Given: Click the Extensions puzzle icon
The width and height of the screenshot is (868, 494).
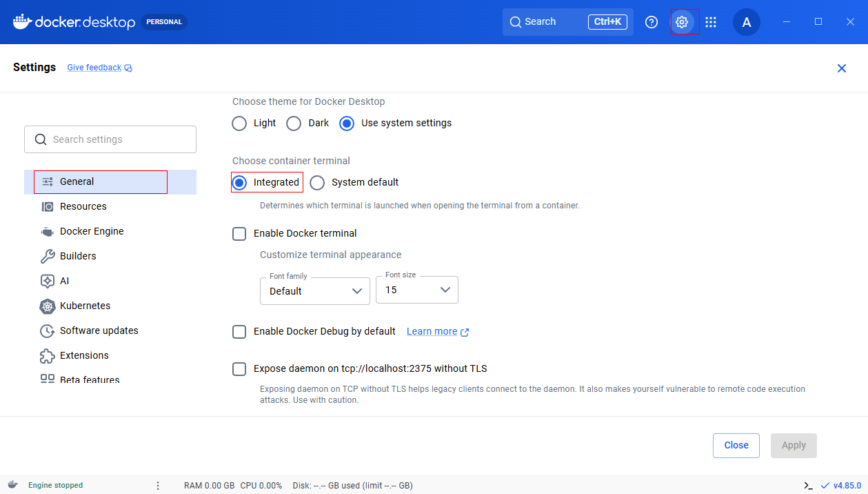Looking at the screenshot, I should (48, 355).
